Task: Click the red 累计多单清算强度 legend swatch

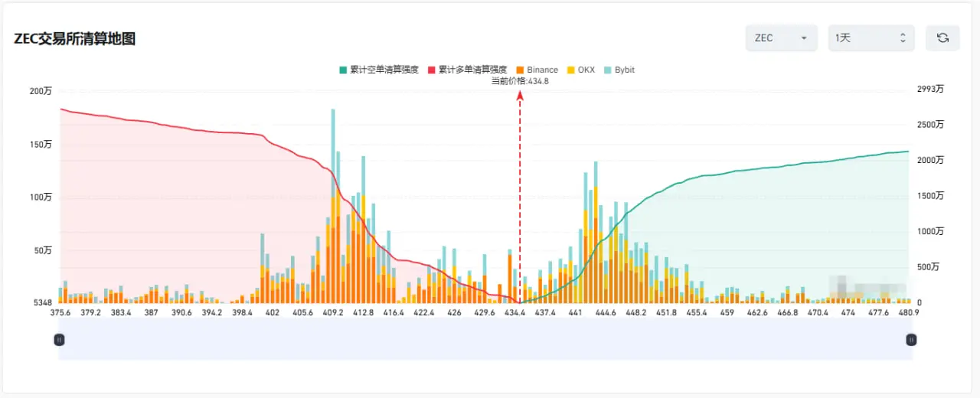Action: 431,70
